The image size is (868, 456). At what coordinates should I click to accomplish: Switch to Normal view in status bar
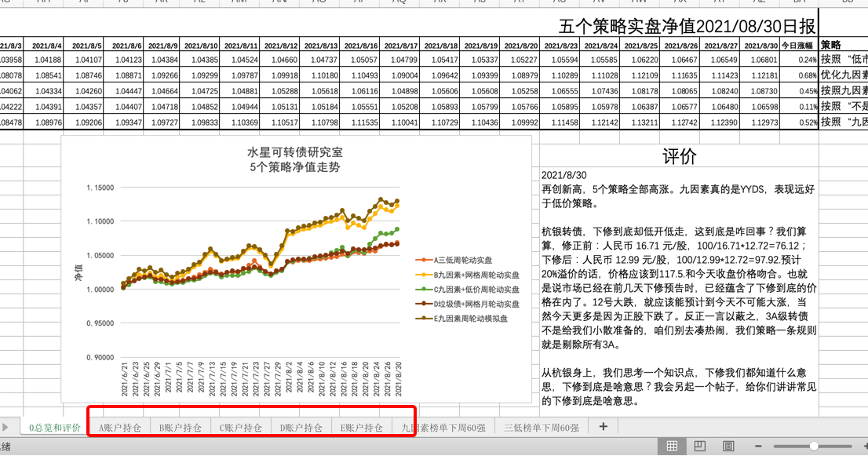pos(672,446)
